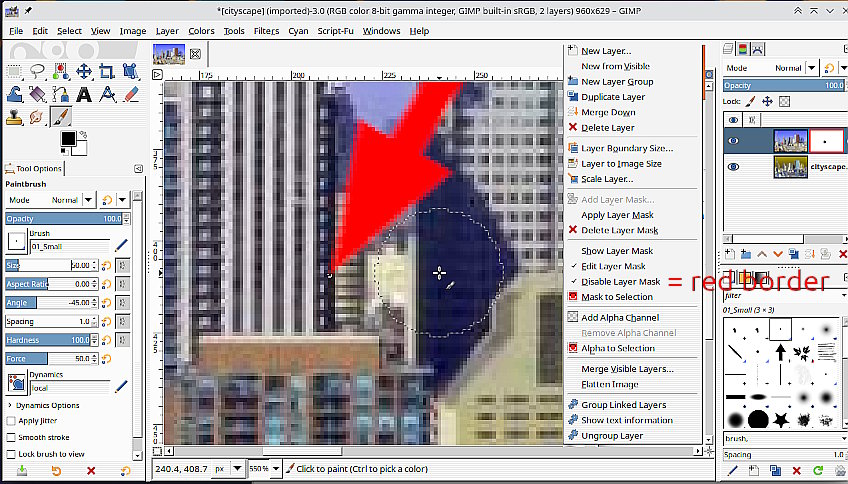Open Tool Options tab configuration menu
Viewport: 848px width, 484px height.
click(x=138, y=169)
